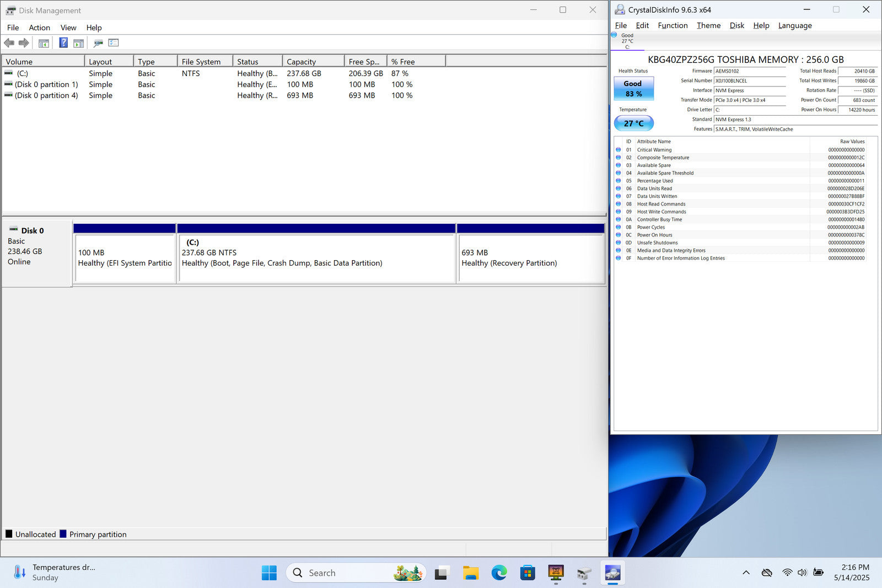Image resolution: width=882 pixels, height=588 pixels.
Task: Click the checklist icon in Disk Management toolbar
Action: [x=114, y=43]
